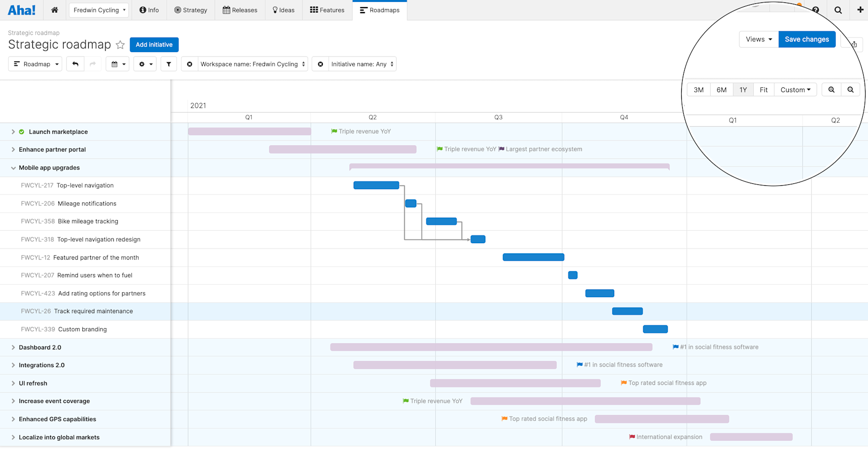Select the FWCYL-217 Top-level navigation bar
This screenshot has height=457, width=868.
376,185
